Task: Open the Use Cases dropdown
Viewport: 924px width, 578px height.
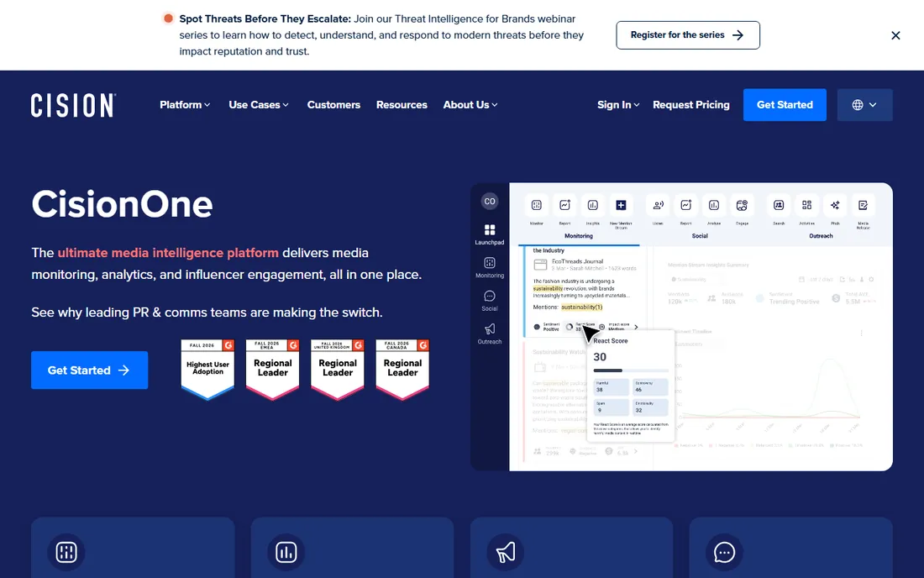Action: pyautogui.click(x=258, y=105)
